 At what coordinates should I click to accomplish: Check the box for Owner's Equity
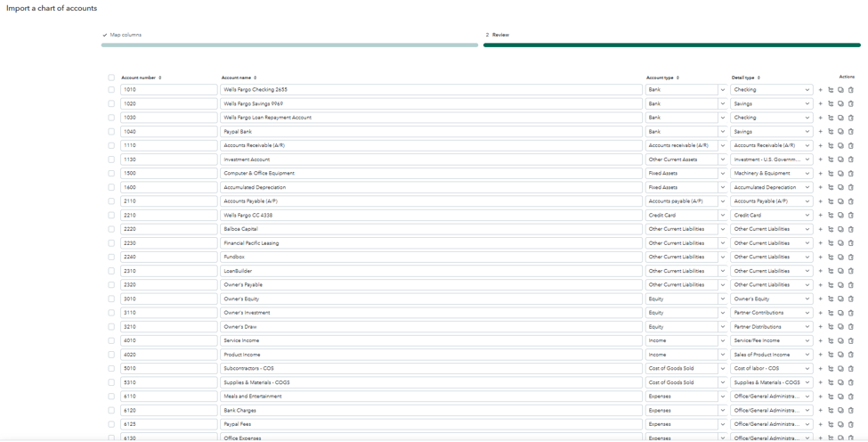click(x=111, y=299)
